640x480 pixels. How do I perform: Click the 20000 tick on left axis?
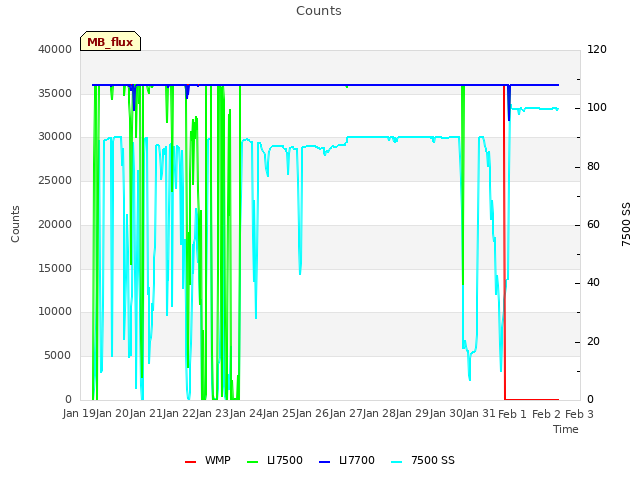[55, 224]
